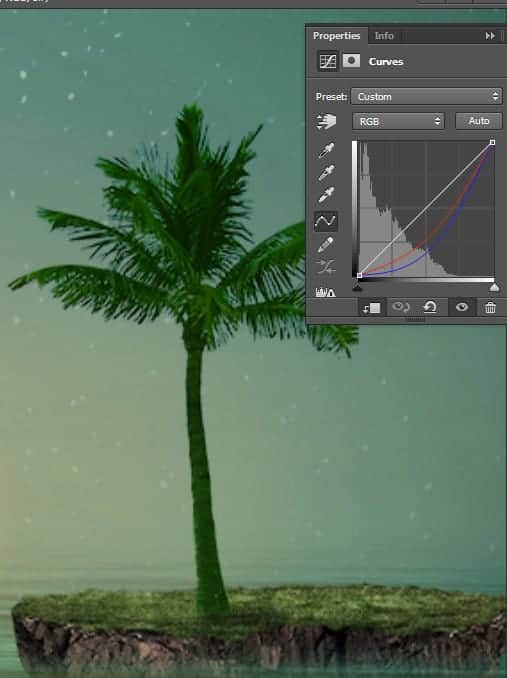The width and height of the screenshot is (507, 678).
Task: Click the view previous state icon
Action: click(401, 307)
